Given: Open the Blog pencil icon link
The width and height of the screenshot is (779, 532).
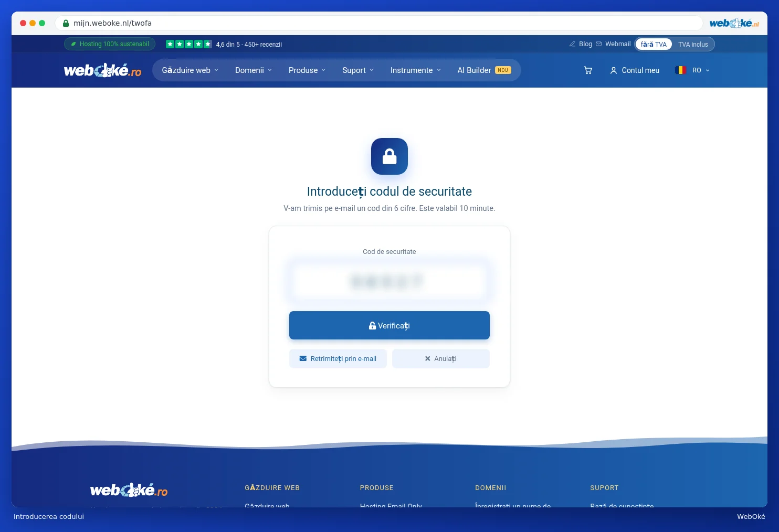Looking at the screenshot, I should tap(572, 44).
